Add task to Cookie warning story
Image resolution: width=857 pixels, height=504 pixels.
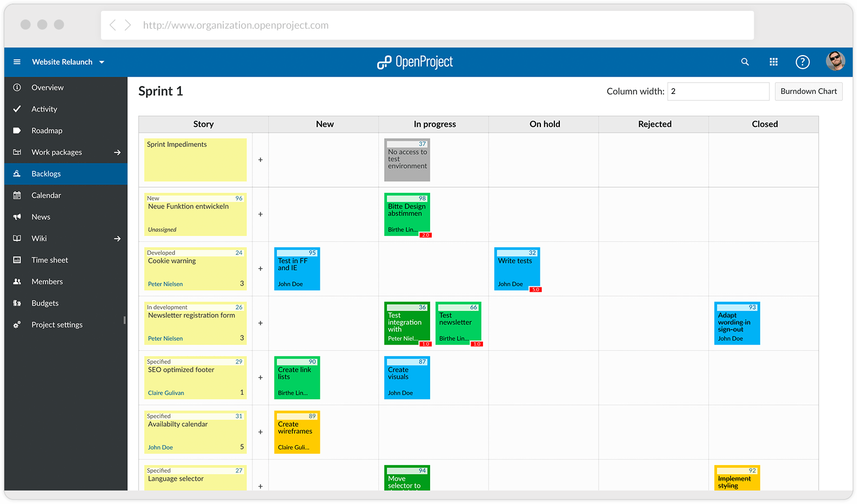click(260, 268)
